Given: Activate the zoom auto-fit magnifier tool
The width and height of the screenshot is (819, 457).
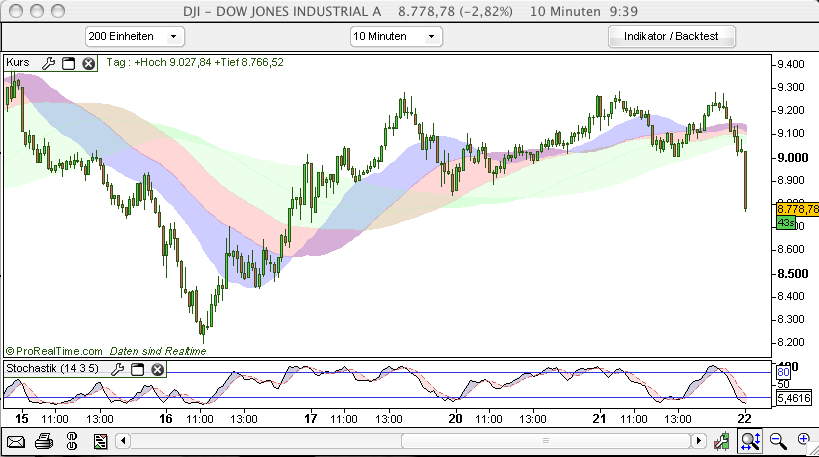Looking at the screenshot, I should pyautogui.click(x=751, y=441).
